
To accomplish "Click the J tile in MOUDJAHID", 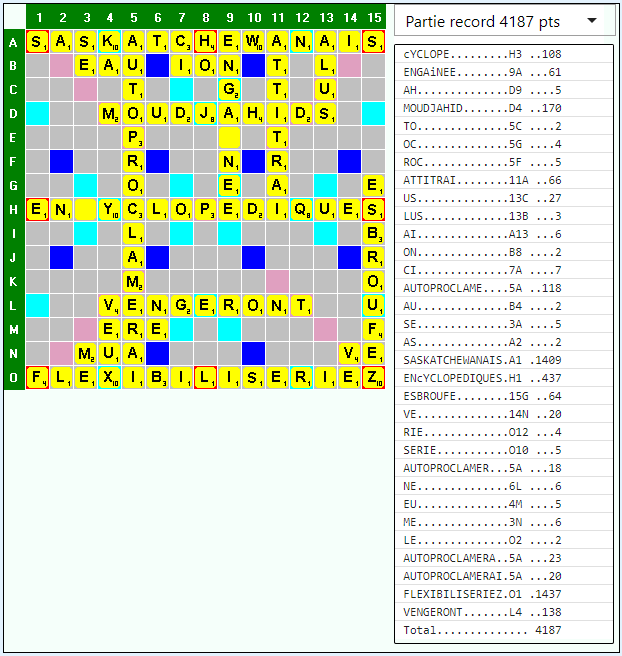I will [205, 113].
